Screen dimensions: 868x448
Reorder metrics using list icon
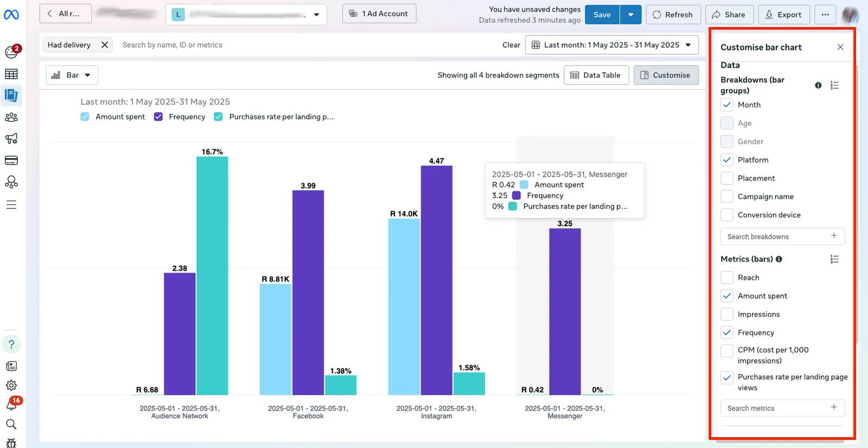[834, 259]
